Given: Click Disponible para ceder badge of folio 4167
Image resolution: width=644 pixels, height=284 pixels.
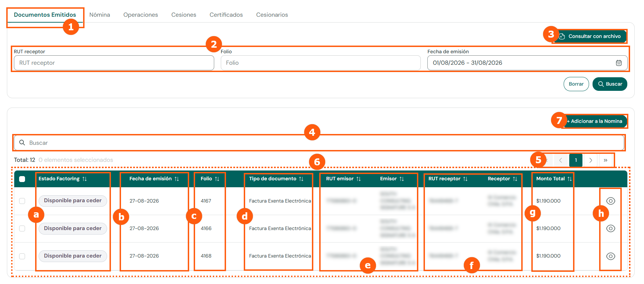Looking at the screenshot, I should 73,201.
